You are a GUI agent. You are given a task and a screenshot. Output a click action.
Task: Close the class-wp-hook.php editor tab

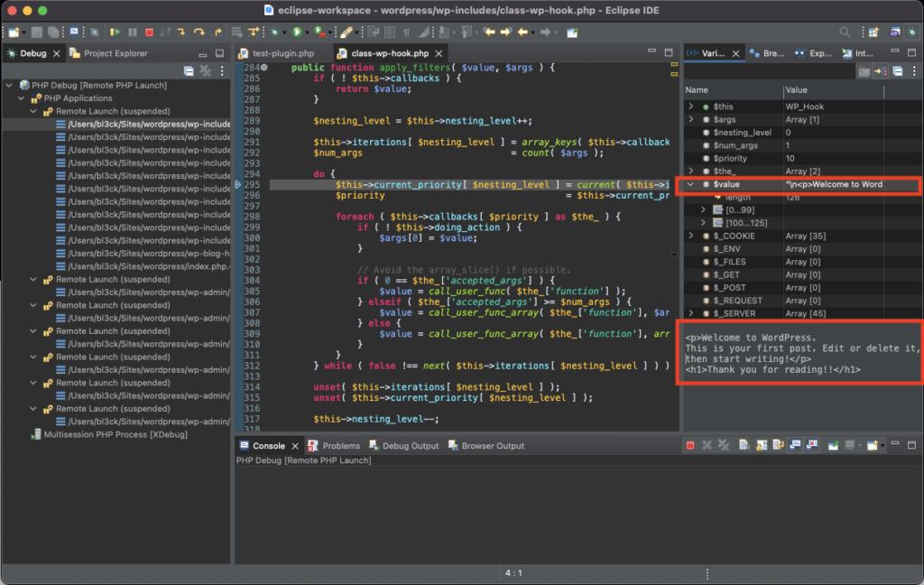click(439, 53)
